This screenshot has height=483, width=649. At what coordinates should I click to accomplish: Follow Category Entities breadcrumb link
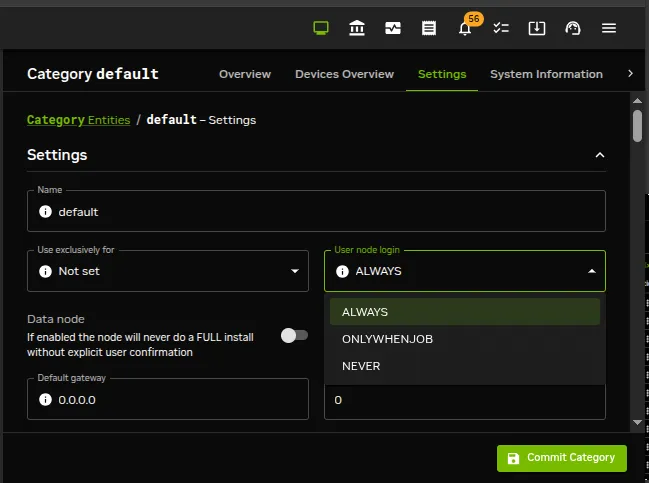[78, 120]
